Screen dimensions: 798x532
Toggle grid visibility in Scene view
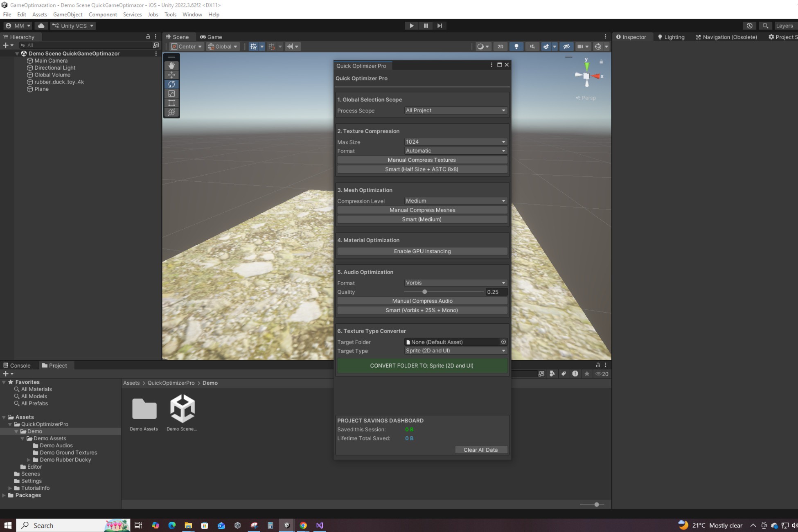tap(254, 47)
